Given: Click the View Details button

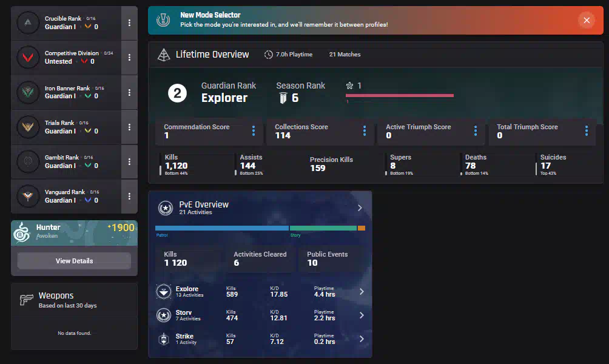Looking at the screenshot, I should (x=74, y=261).
